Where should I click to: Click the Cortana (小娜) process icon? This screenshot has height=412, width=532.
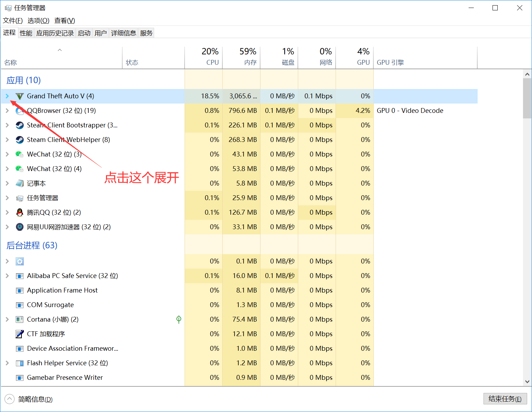[20, 320]
